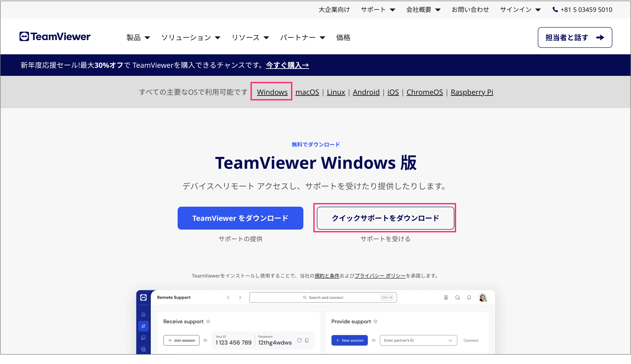Go forward with the right chevron arrow

[x=240, y=298]
